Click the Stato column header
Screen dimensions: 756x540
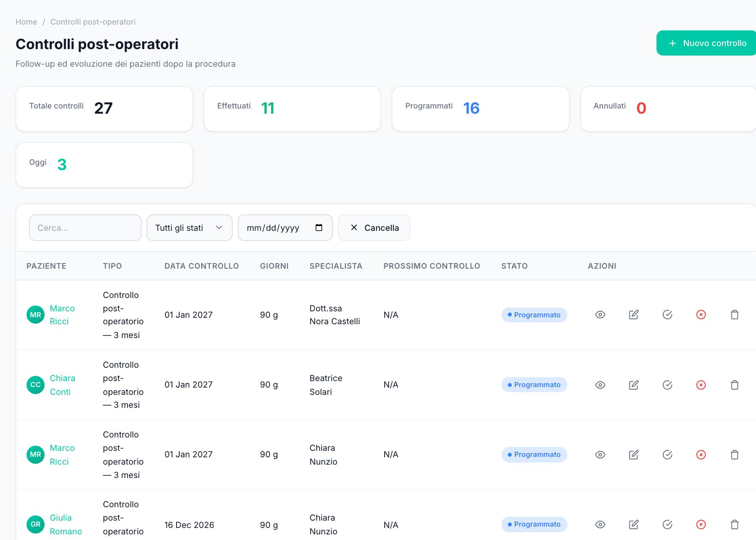point(514,266)
